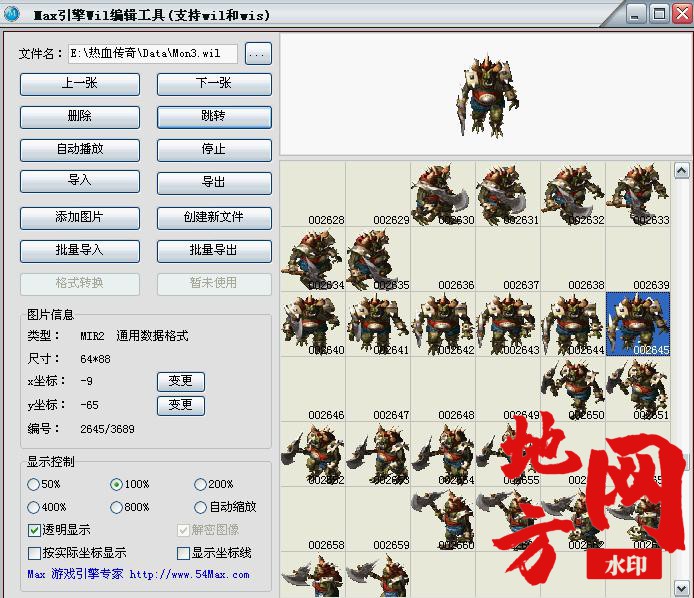Start 自动播放 auto play
The height and width of the screenshot is (598, 694).
point(80,150)
